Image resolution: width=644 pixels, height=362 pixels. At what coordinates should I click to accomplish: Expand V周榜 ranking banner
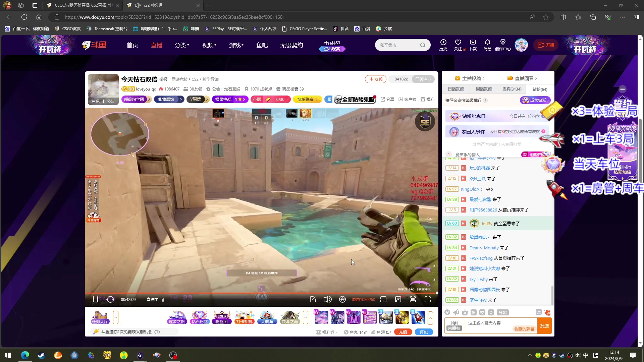pos(198,99)
